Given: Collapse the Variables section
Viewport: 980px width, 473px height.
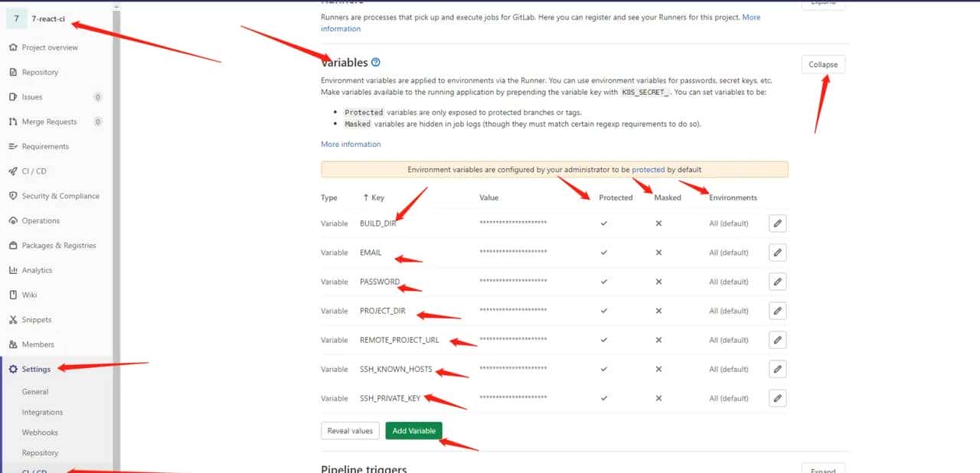Looking at the screenshot, I should 823,64.
